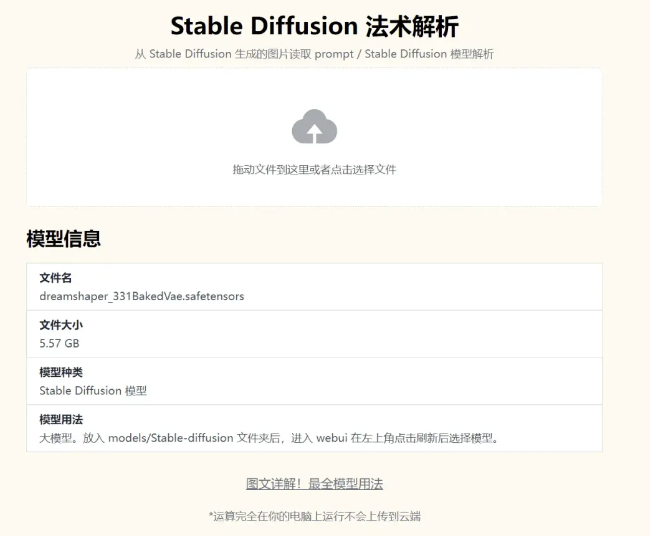The image size is (650, 536).
Task: Click the 5.57 GB file size value
Action: [x=59, y=343]
